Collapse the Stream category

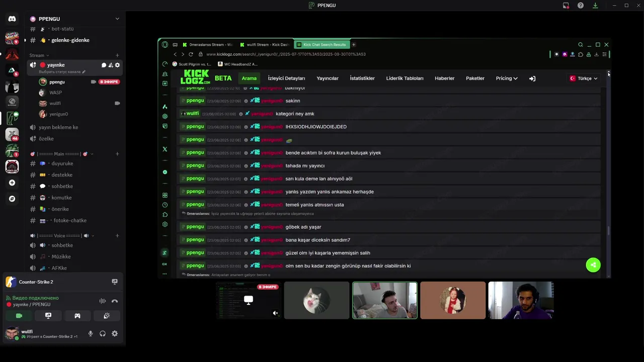coord(39,55)
